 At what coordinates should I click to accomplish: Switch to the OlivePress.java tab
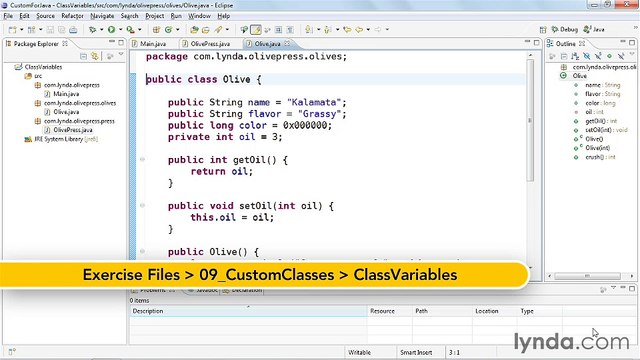(207, 44)
